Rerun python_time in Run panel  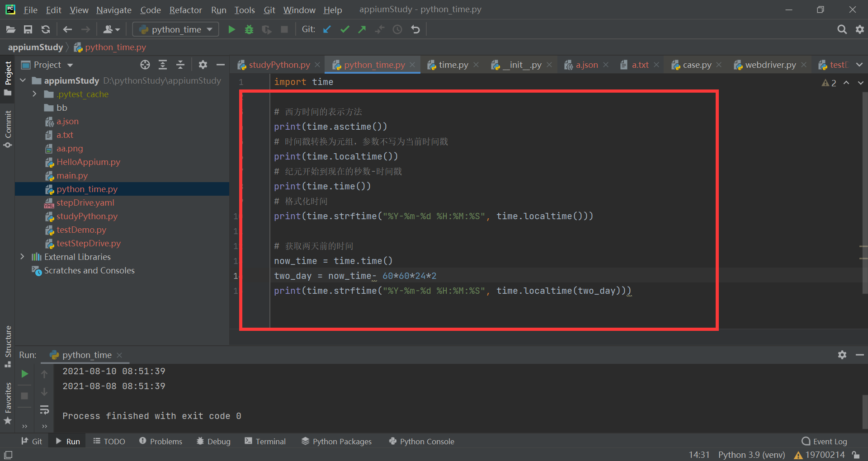[x=25, y=374]
